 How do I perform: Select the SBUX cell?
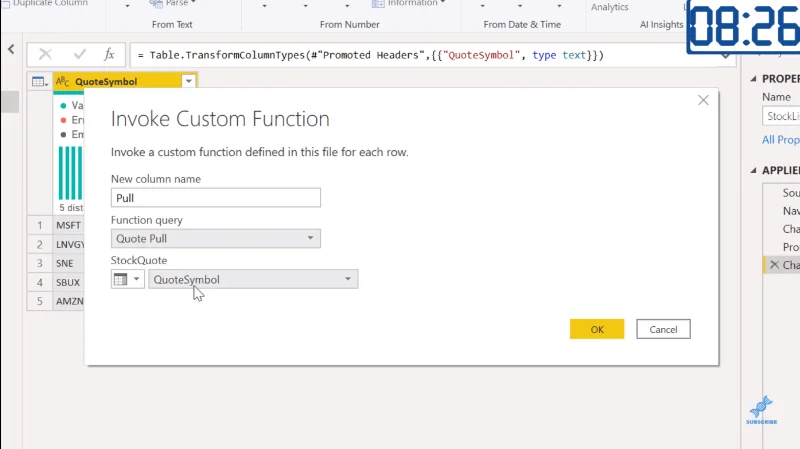[68, 282]
